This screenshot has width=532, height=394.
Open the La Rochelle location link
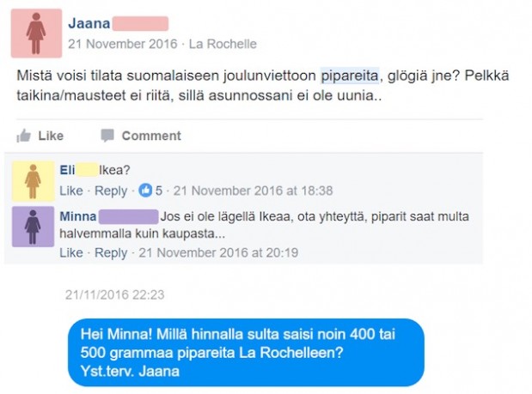coord(223,44)
